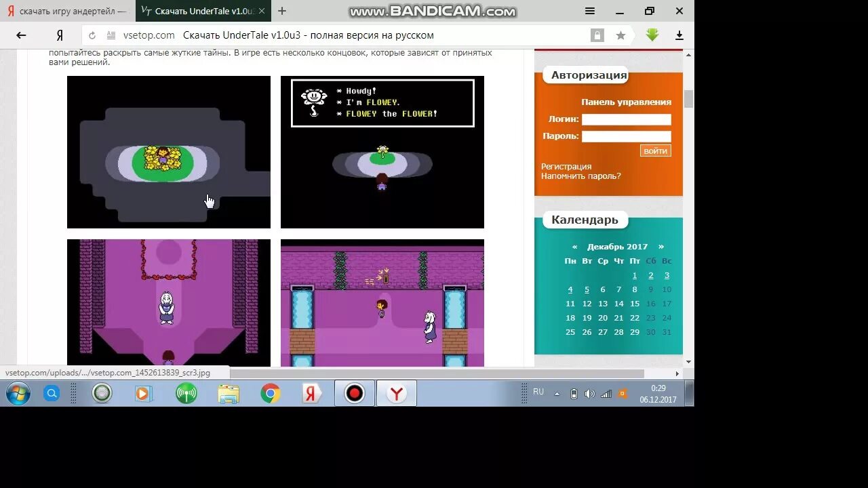This screenshot has height=488, width=868.
Task: Click the orange tray notification icon
Action: pos(623,394)
